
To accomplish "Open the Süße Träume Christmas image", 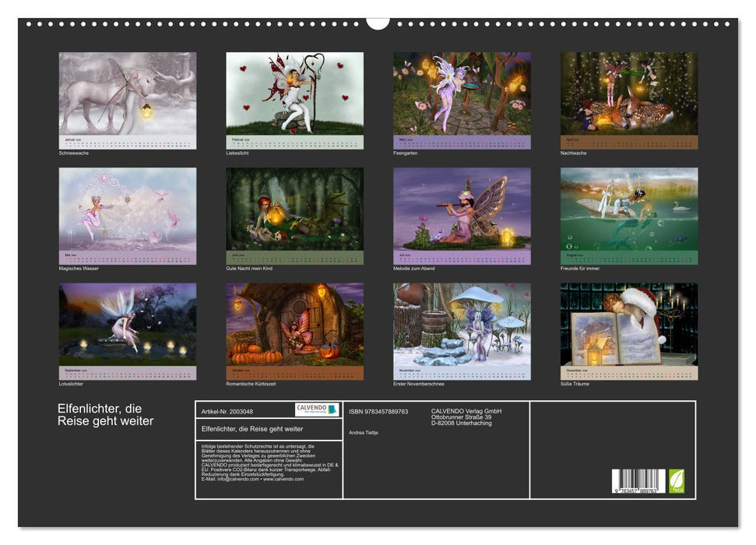I will click(629, 324).
